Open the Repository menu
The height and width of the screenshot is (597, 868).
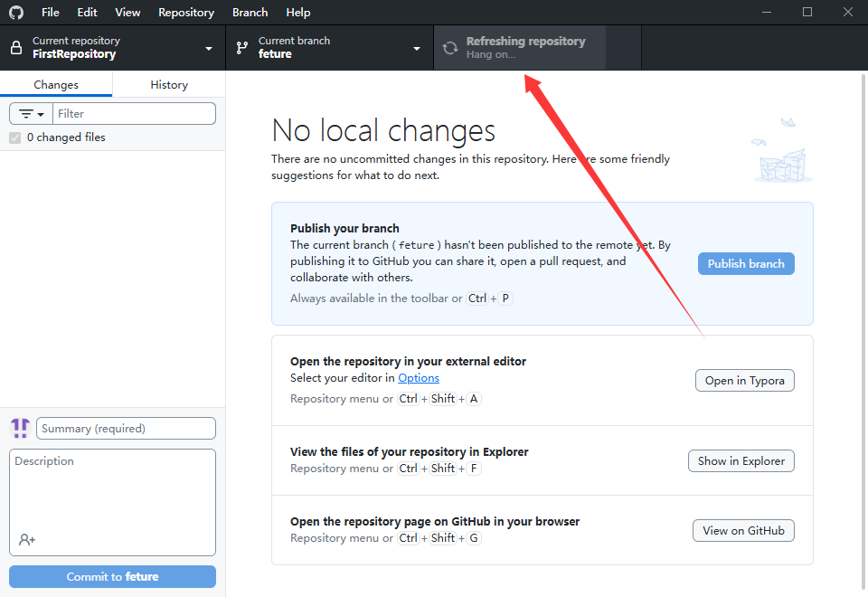click(x=186, y=13)
